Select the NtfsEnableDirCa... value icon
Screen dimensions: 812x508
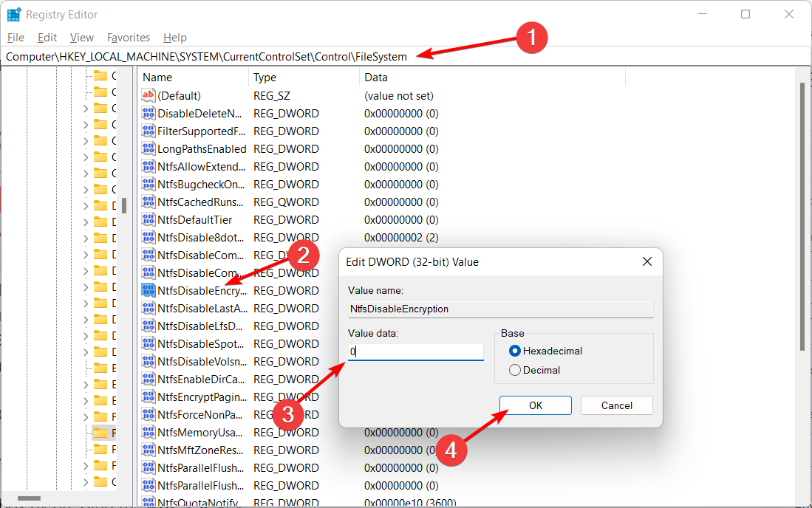pyautogui.click(x=148, y=379)
